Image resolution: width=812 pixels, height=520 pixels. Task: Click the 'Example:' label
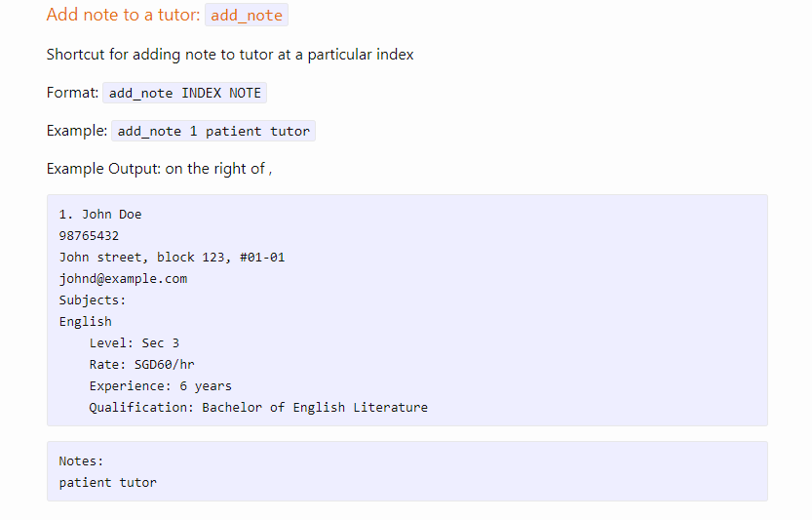(77, 130)
